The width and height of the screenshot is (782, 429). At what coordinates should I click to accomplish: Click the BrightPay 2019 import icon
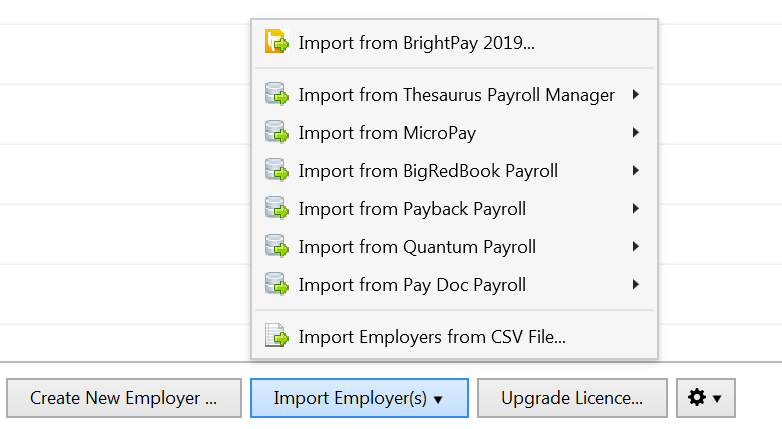tap(277, 41)
